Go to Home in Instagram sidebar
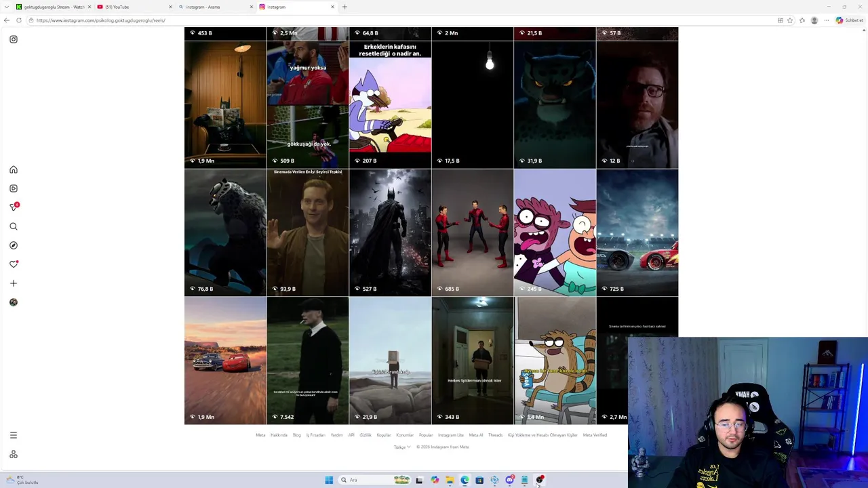Viewport: 868px width, 488px height. click(x=14, y=169)
